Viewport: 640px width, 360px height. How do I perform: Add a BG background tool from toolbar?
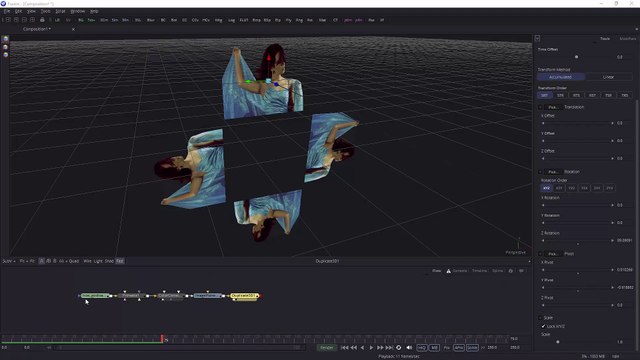pyautogui.click(x=81, y=20)
